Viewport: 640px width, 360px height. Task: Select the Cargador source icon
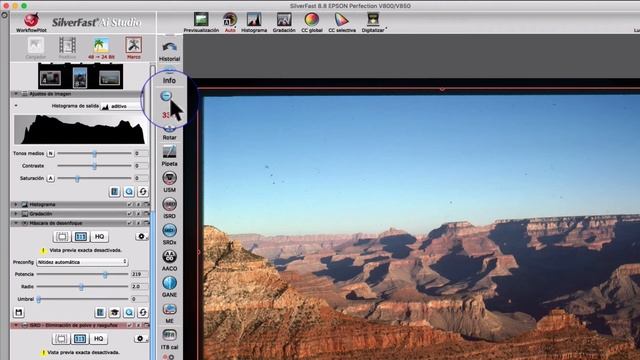[x=36, y=48]
